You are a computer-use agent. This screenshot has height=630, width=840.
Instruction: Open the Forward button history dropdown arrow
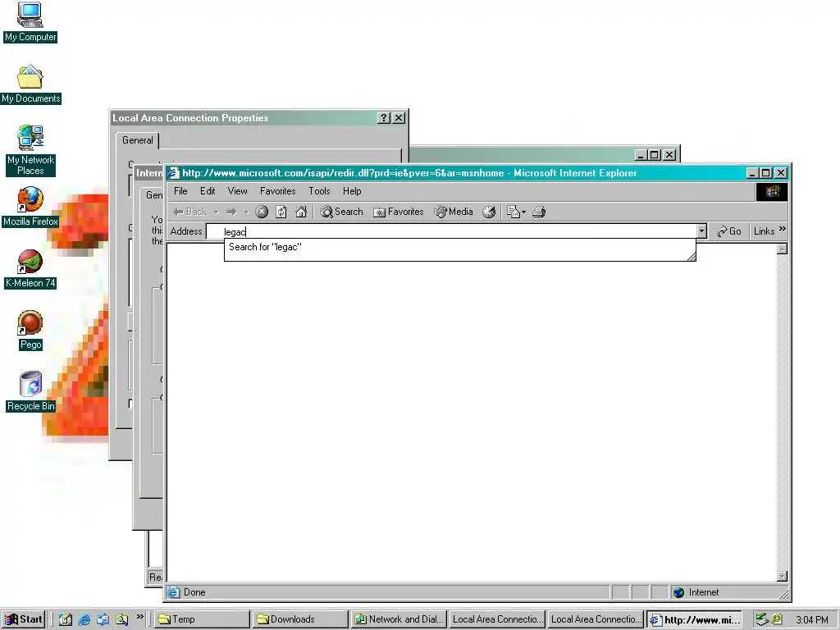[246, 212]
